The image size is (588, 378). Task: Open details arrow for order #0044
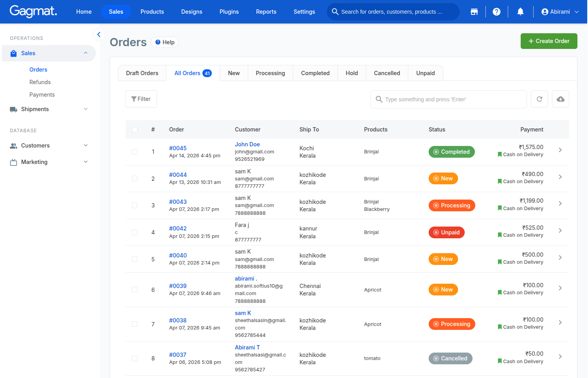click(x=560, y=177)
